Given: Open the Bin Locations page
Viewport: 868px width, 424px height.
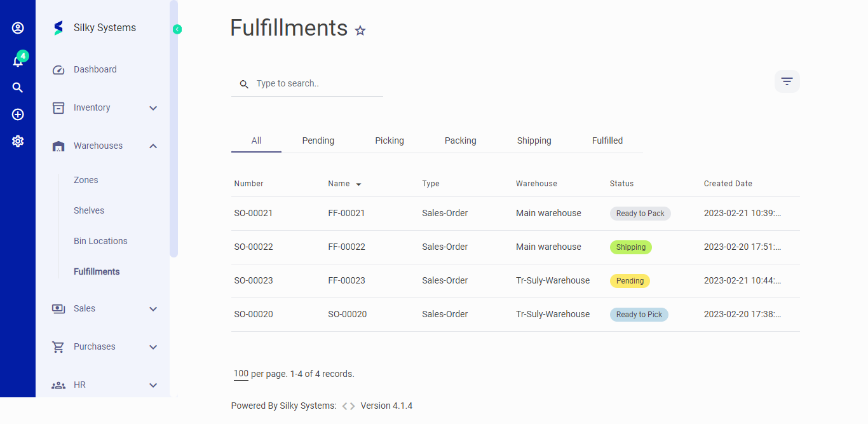Looking at the screenshot, I should tap(100, 240).
